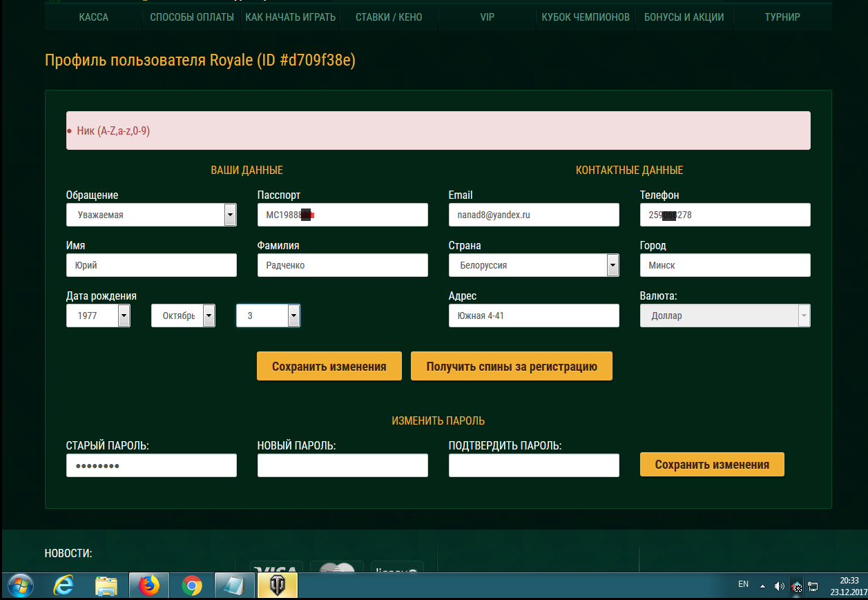Open the Windows Start menu
The height and width of the screenshot is (600, 868).
20,586
